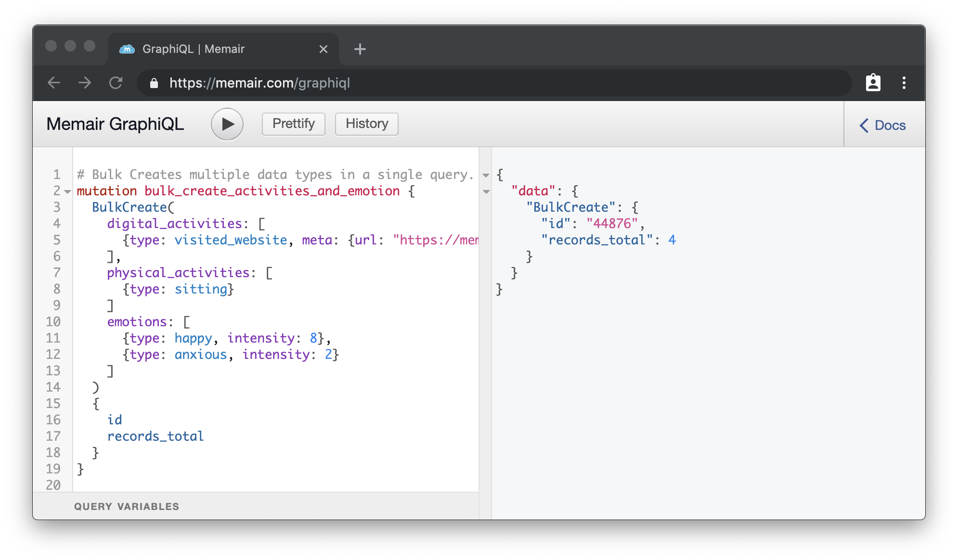
Task: Close the GraphiQL | Memair tab
Action: click(324, 49)
